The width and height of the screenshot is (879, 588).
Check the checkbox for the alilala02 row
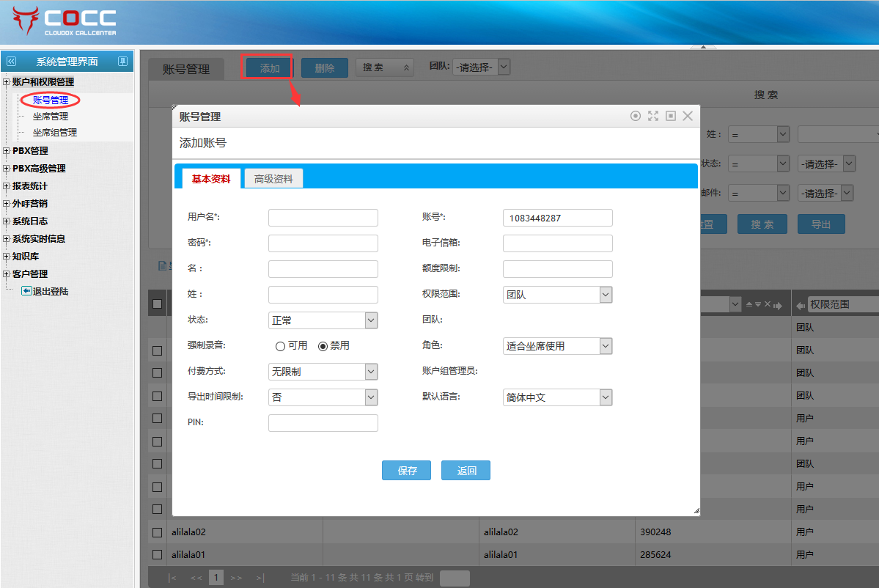157,532
